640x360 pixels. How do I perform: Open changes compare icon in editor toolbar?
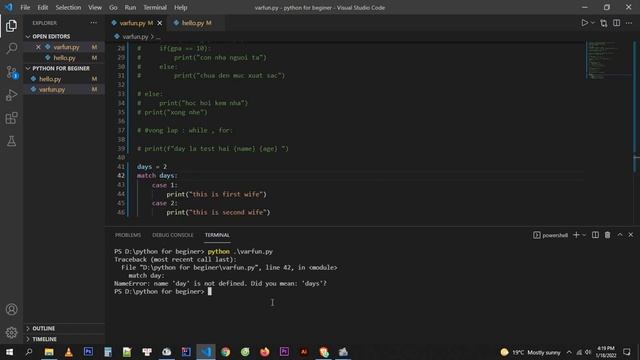604,23
